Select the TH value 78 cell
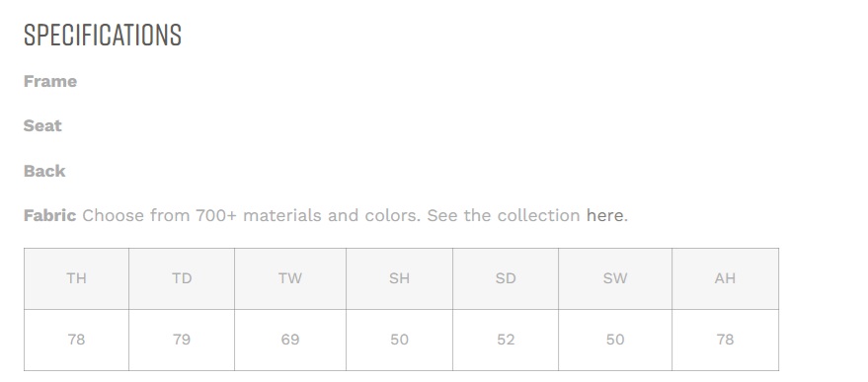The image size is (868, 382). coord(76,340)
